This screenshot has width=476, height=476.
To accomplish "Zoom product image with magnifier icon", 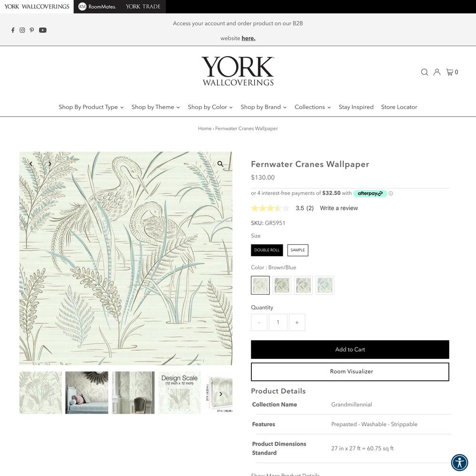I will pos(220,164).
